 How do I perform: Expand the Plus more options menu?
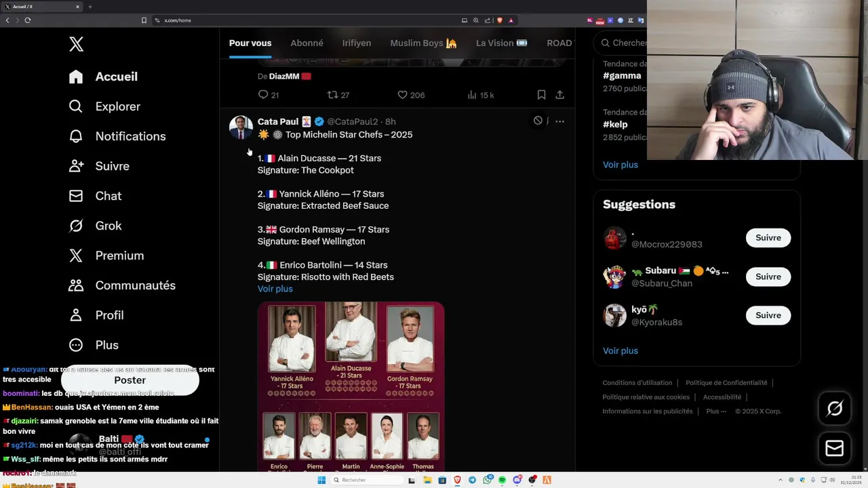point(94,345)
